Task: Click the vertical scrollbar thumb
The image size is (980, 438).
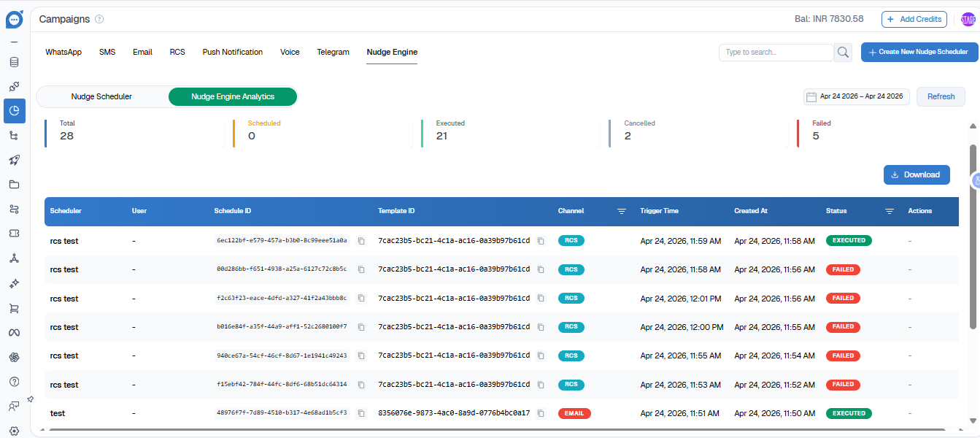Action: 973,236
